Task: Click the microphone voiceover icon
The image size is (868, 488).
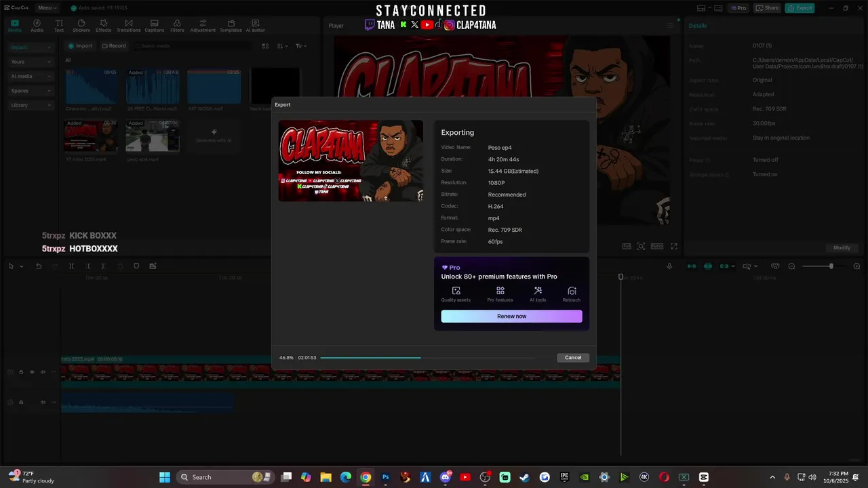Action: [x=669, y=266]
